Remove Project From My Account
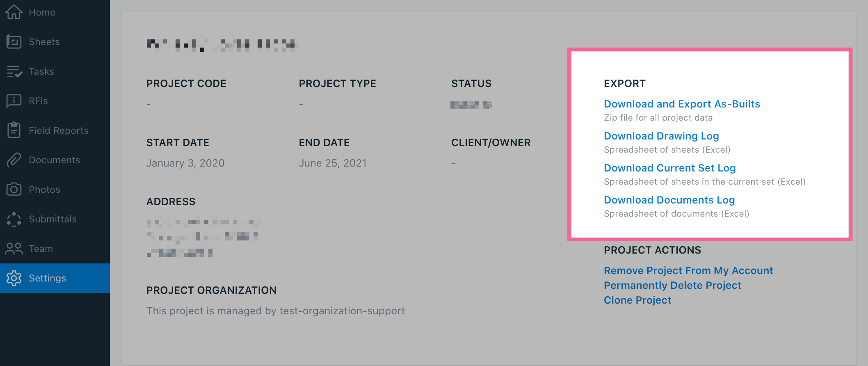This screenshot has width=868, height=366. 688,271
